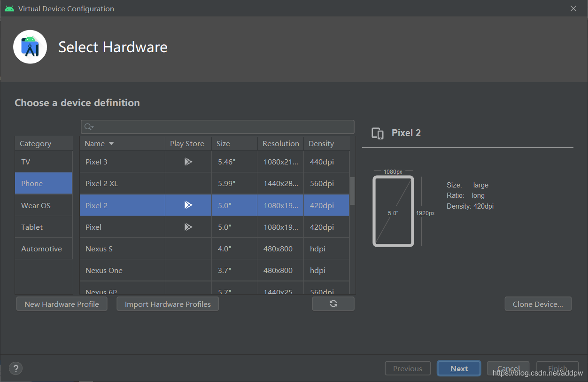Open the help question mark icon
This screenshot has width=588, height=382.
(16, 369)
